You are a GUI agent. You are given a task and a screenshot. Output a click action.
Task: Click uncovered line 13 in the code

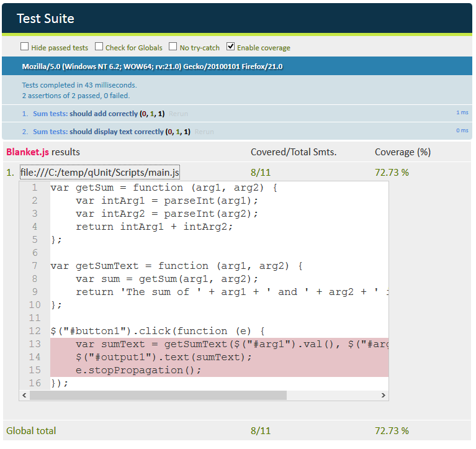point(217,344)
